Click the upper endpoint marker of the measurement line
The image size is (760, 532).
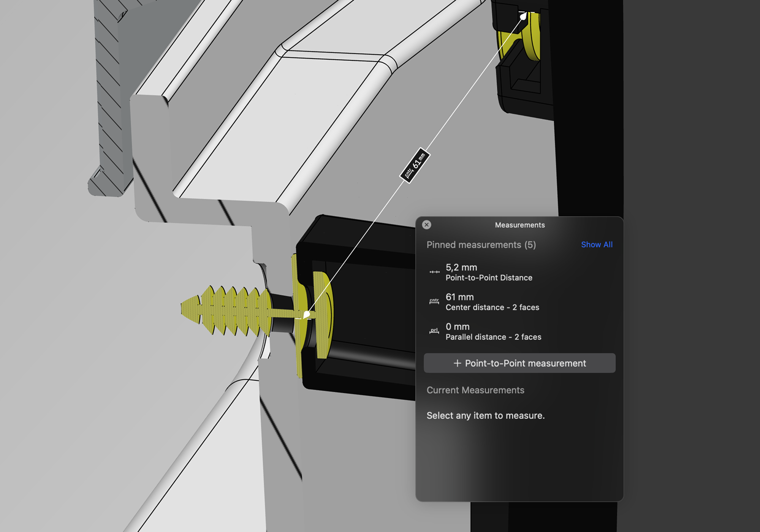click(523, 16)
